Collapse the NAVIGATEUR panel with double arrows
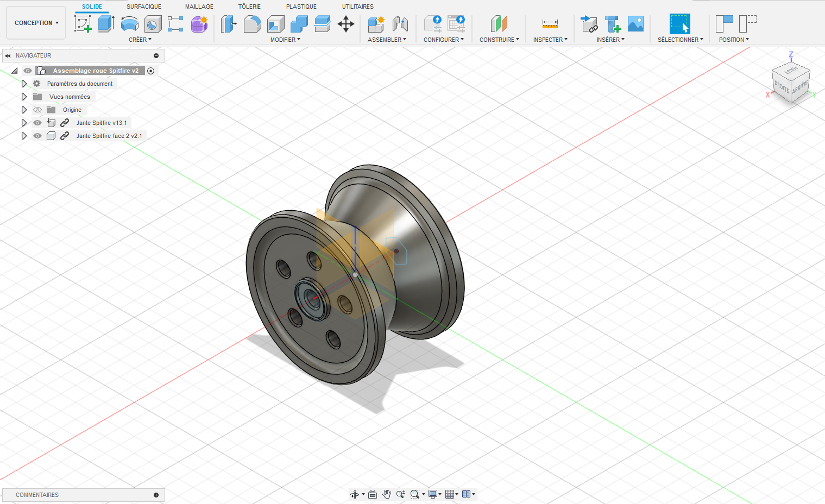This screenshot has width=825, height=504. pos(8,55)
